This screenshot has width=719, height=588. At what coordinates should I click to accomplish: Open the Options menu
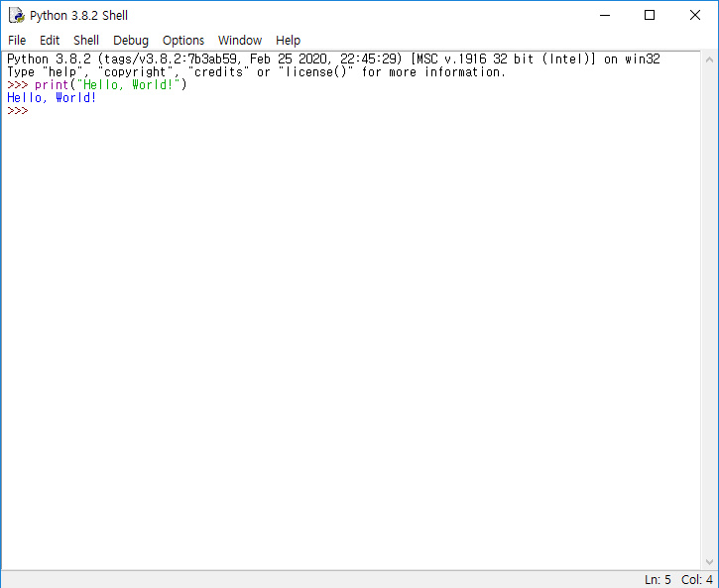183,41
